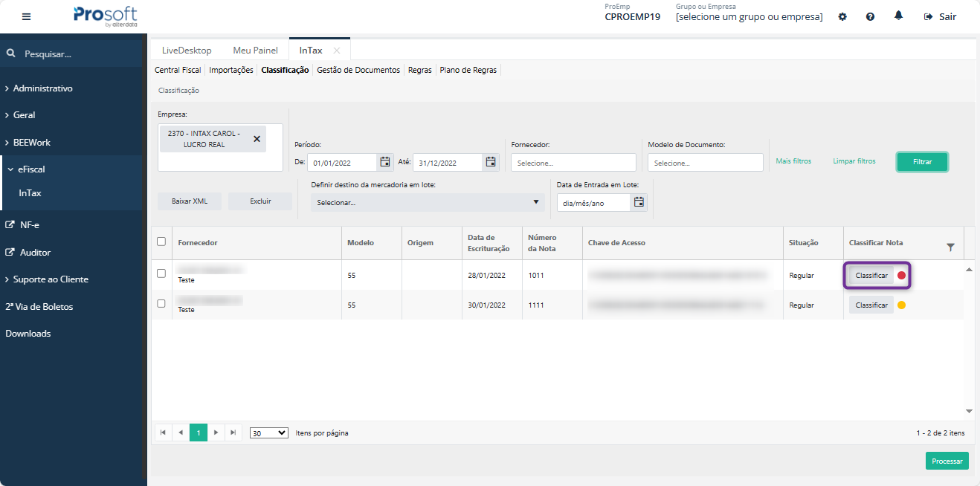Select Grupo ou Empresa selector in header
This screenshot has width=980, height=486.
click(749, 17)
